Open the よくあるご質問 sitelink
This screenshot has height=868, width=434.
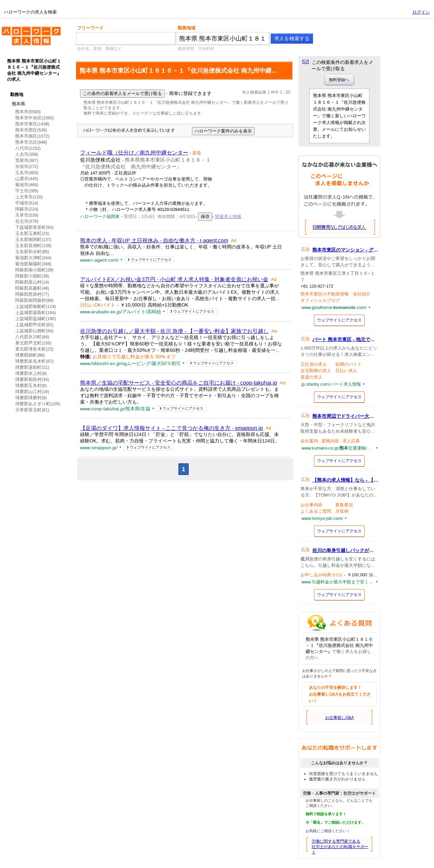click(316, 511)
